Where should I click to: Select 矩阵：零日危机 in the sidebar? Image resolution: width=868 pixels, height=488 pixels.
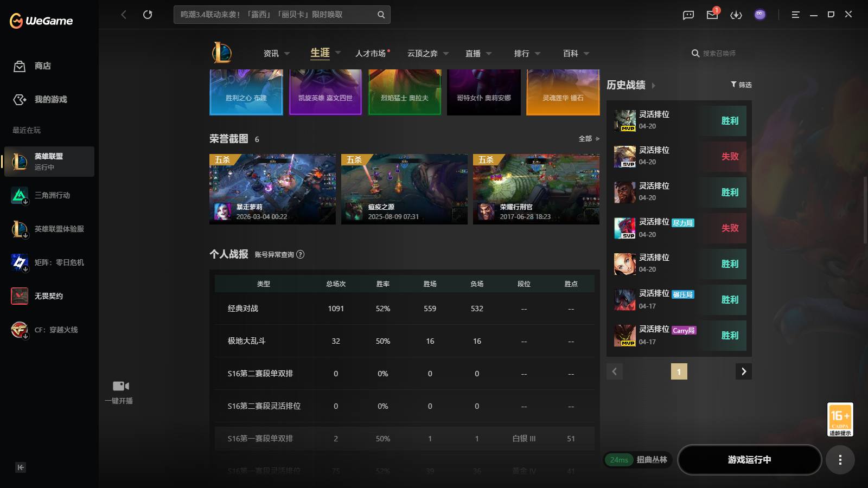point(49,262)
